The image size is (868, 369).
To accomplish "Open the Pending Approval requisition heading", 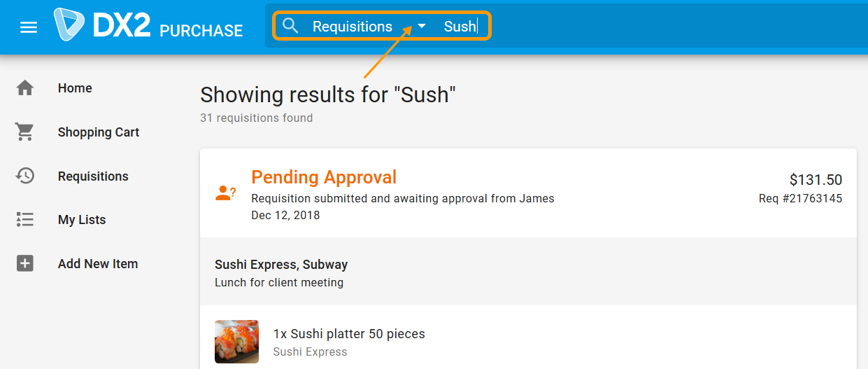I will coord(324,177).
